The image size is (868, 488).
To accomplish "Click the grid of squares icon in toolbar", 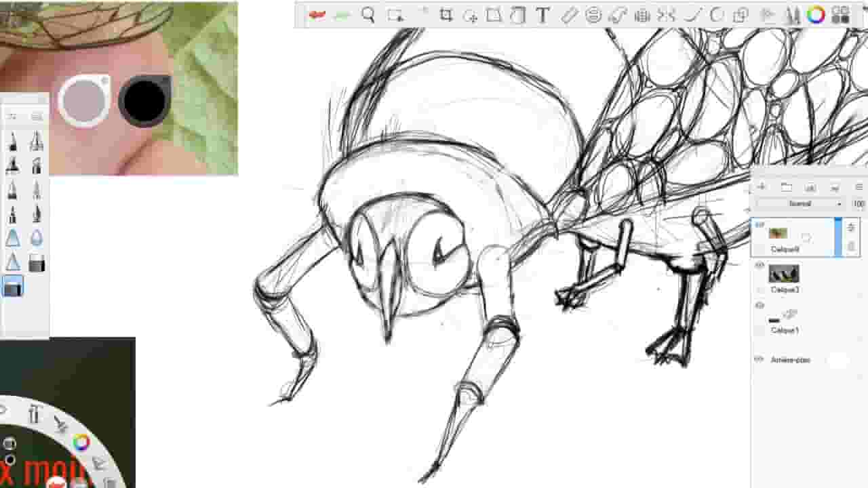I will (841, 15).
